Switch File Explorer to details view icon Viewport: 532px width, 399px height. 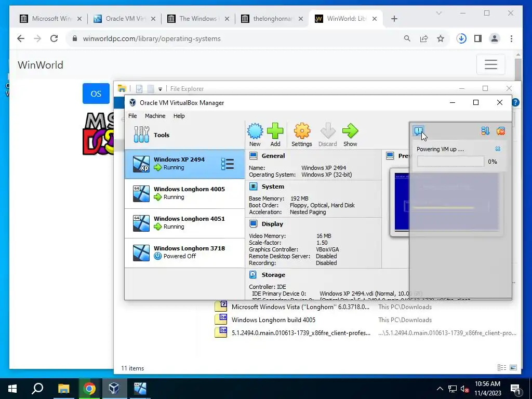tap(502, 367)
